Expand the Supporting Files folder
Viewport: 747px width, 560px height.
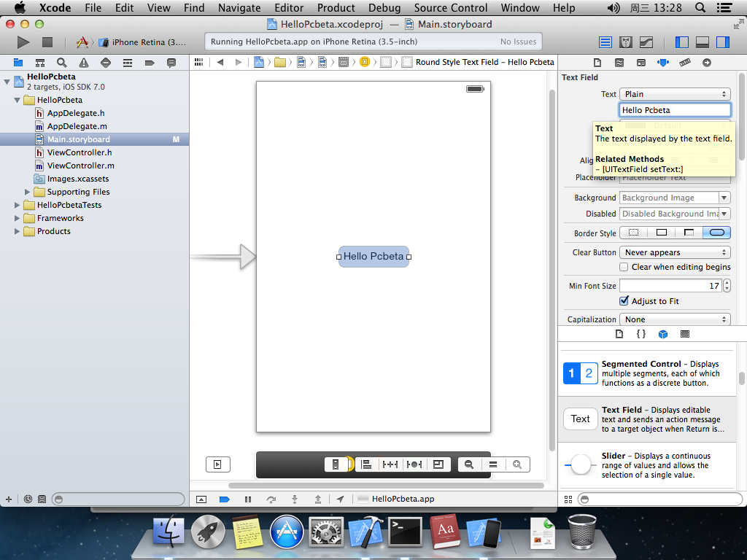pos(27,192)
